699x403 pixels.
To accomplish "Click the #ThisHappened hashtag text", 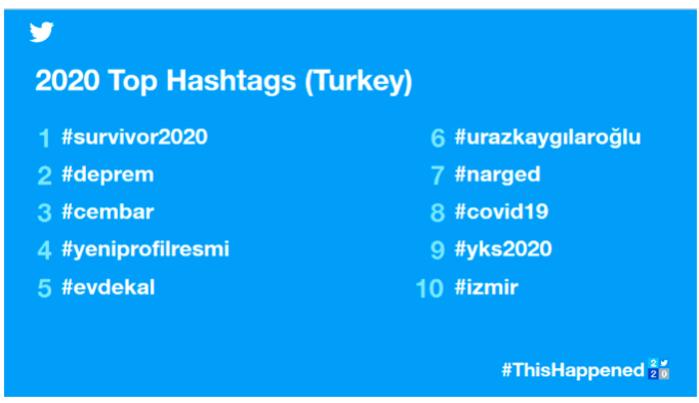I will coord(573,370).
